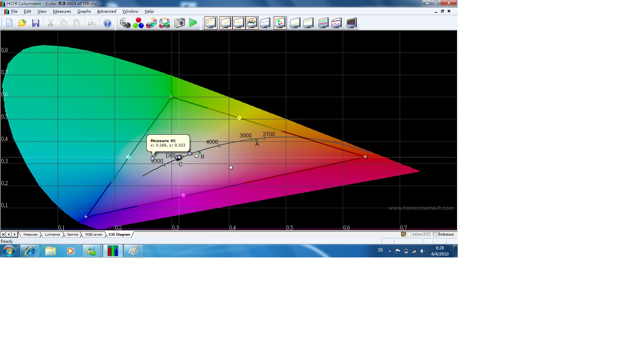The height and width of the screenshot is (362, 644).
Task: Switch to the Luminance tab
Action: tap(52, 235)
